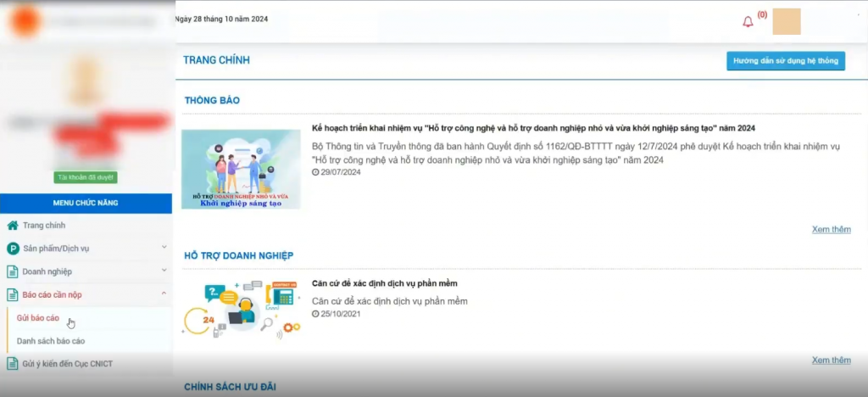Select the Gửi báo cáo menu item
868x397 pixels.
[x=38, y=318]
